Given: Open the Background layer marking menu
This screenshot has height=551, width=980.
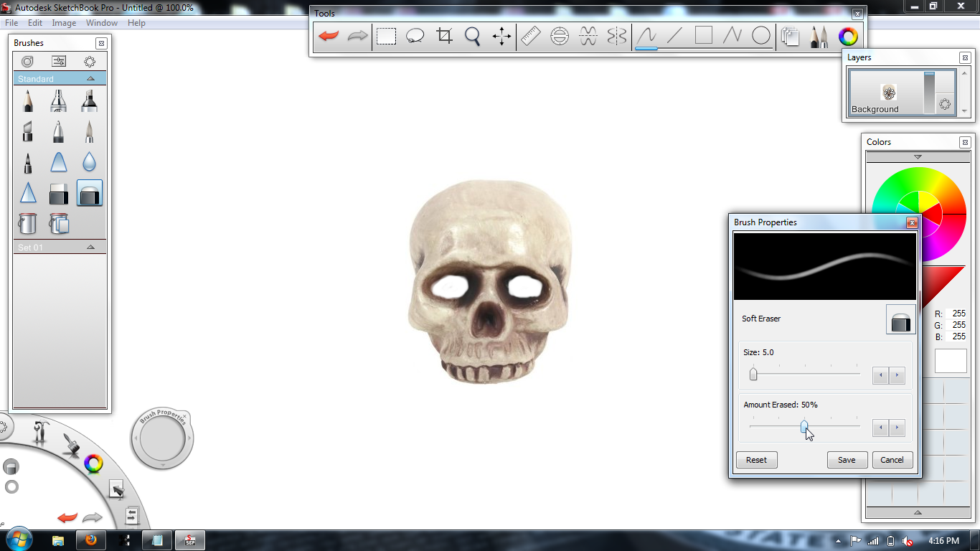Looking at the screenshot, I should pos(945,104).
